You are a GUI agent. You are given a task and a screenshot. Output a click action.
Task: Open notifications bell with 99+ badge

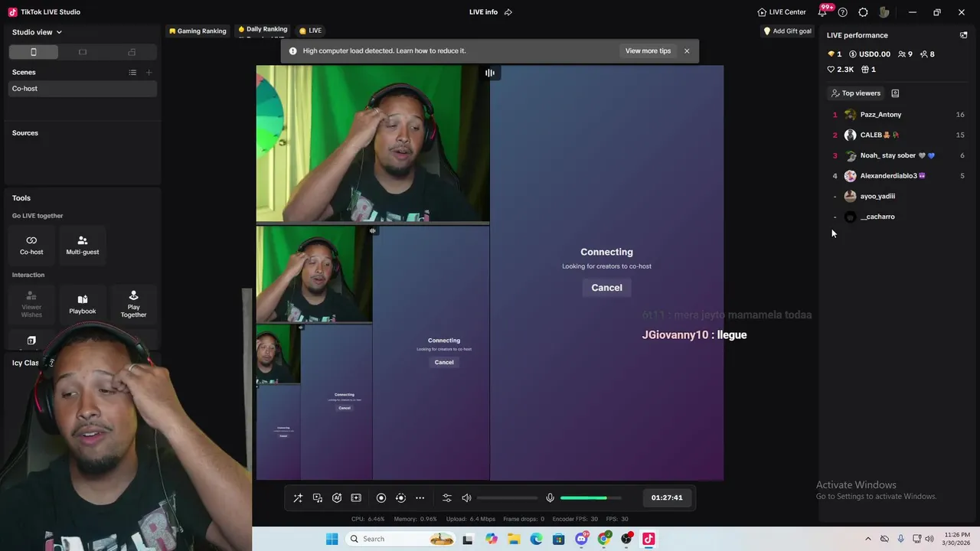(x=824, y=11)
